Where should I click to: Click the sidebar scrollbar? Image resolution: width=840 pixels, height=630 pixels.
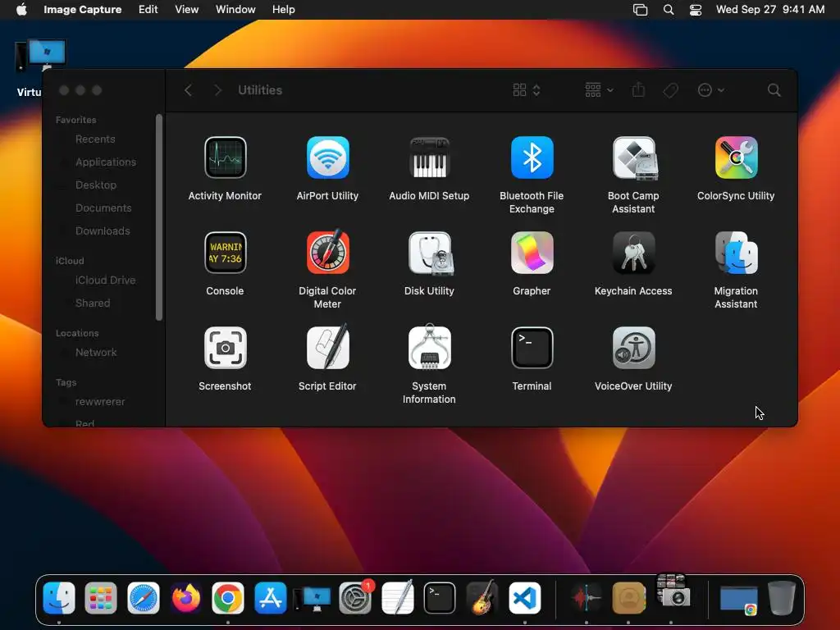click(x=158, y=217)
